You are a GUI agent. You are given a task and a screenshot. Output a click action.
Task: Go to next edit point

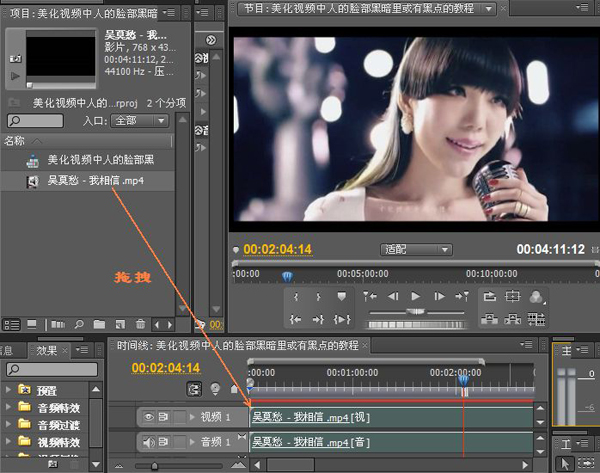pos(462,296)
